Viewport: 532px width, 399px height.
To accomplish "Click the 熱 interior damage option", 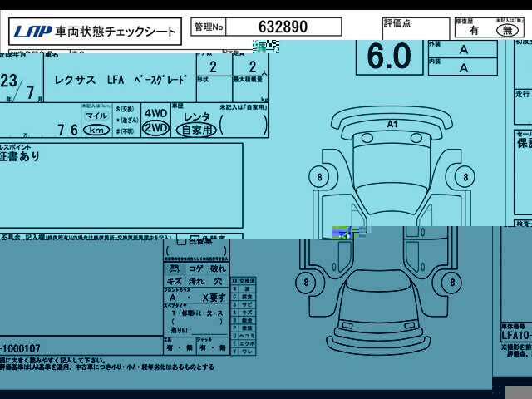I will tap(175, 268).
